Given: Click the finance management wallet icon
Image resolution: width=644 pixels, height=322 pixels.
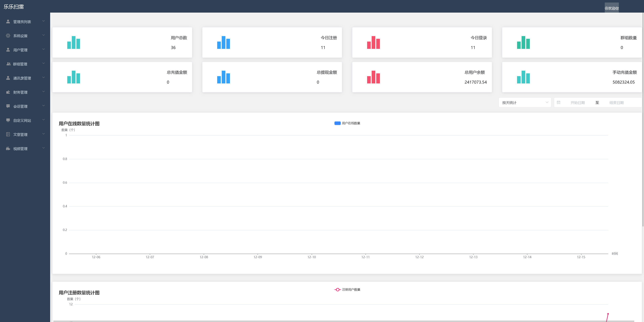Looking at the screenshot, I should point(8,92).
